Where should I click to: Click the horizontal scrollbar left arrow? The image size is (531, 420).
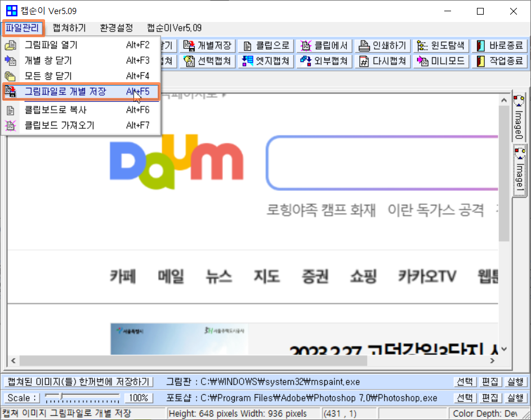click(x=13, y=361)
